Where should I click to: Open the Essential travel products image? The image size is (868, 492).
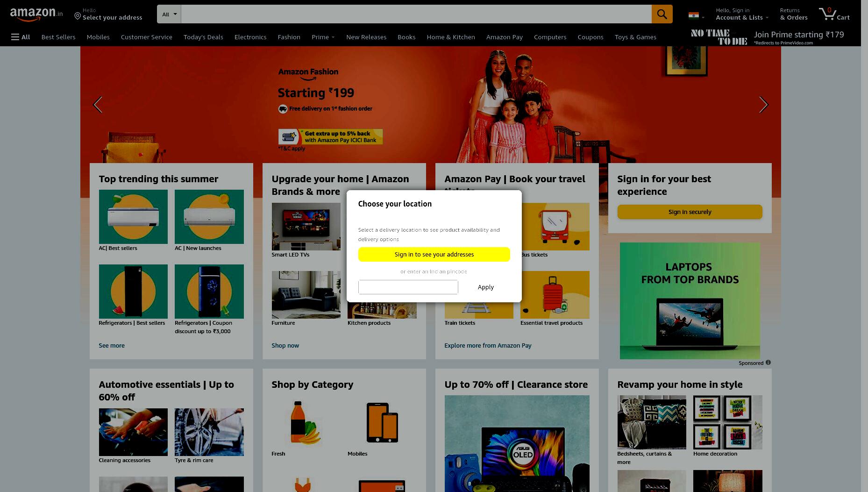555,295
